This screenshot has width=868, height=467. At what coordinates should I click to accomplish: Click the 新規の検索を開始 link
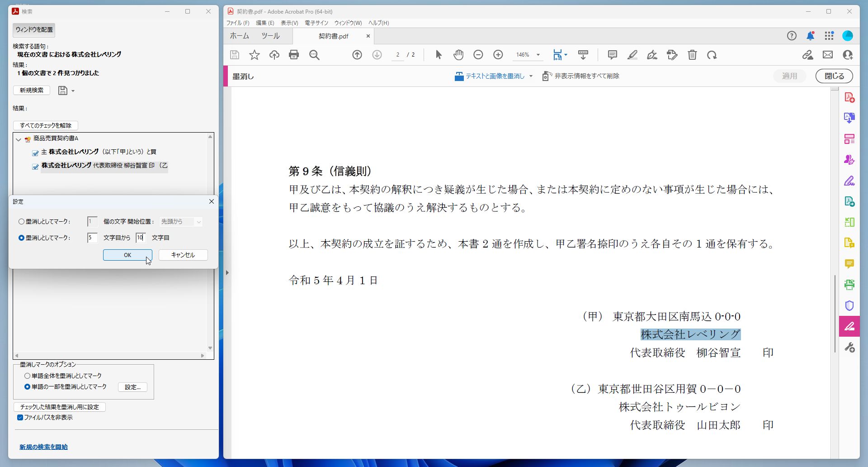coord(43,447)
